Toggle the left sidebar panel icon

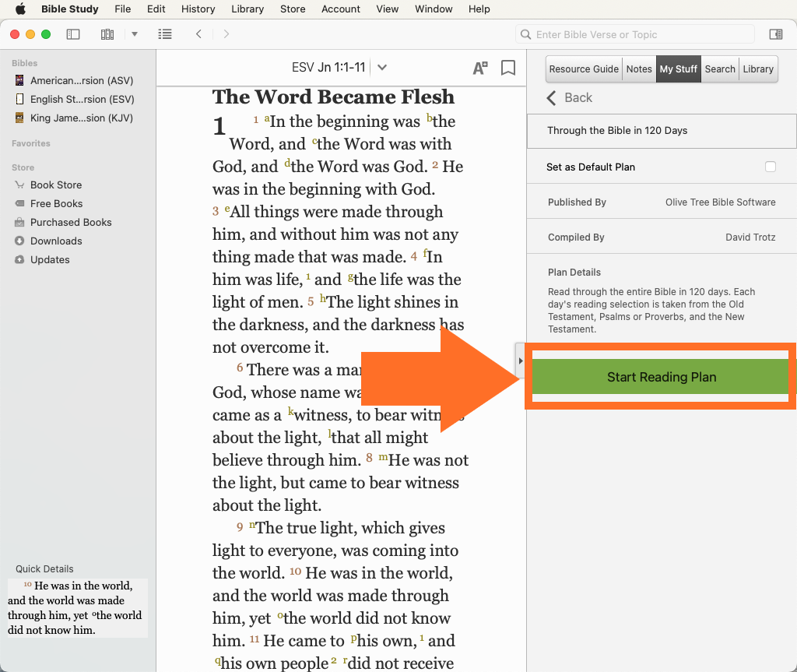coord(73,34)
